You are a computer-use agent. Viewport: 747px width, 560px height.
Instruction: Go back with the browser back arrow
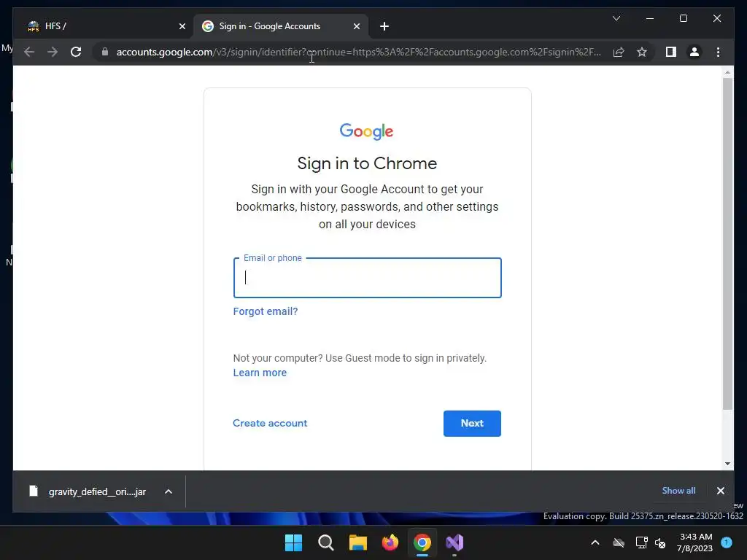click(x=29, y=52)
